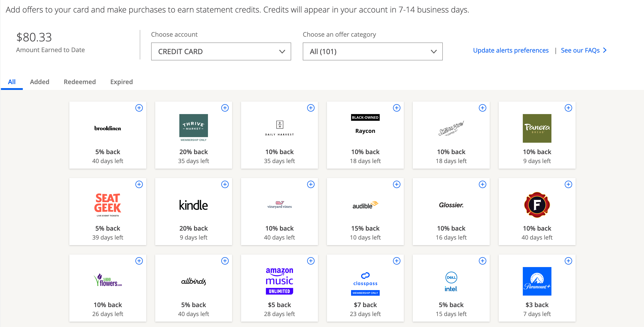
Task: Click Dell Intel 5% back text
Action: 451,305
